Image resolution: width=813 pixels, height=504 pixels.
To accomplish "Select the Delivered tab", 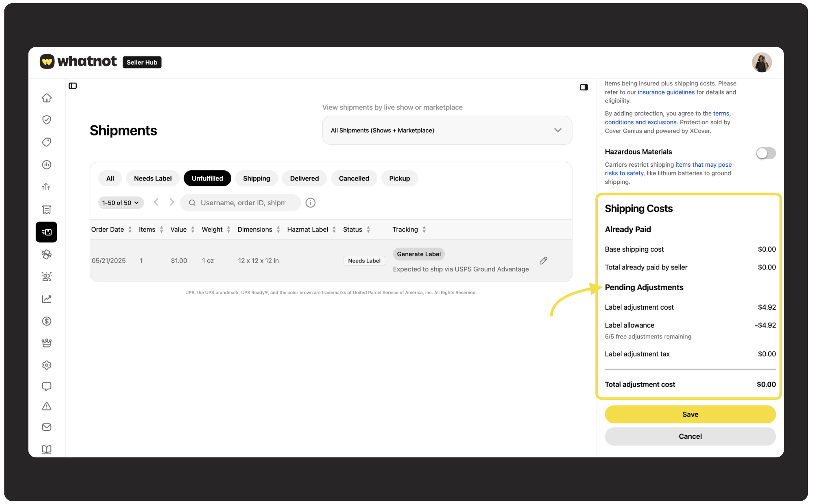I will 304,178.
